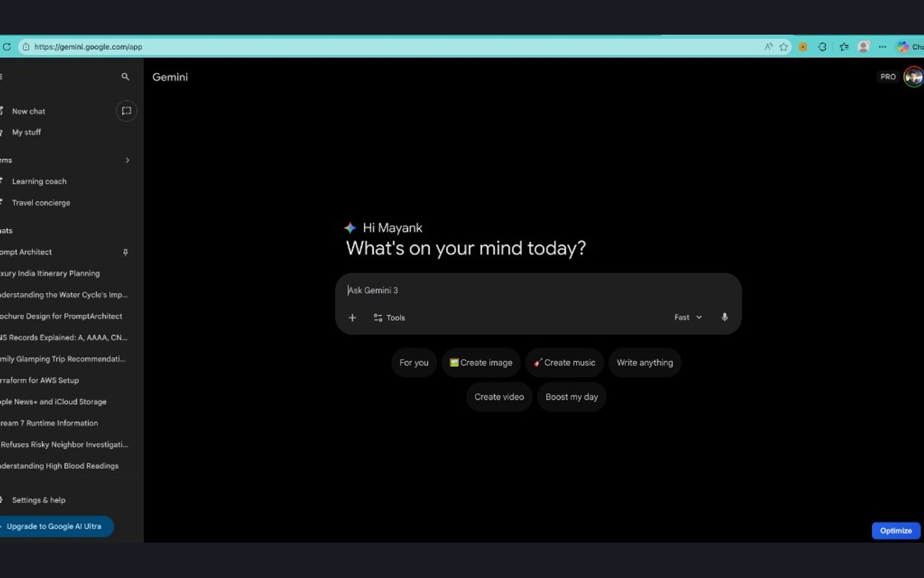The width and height of the screenshot is (924, 578).
Task: Open the Runtime Information chat
Action: point(49,423)
